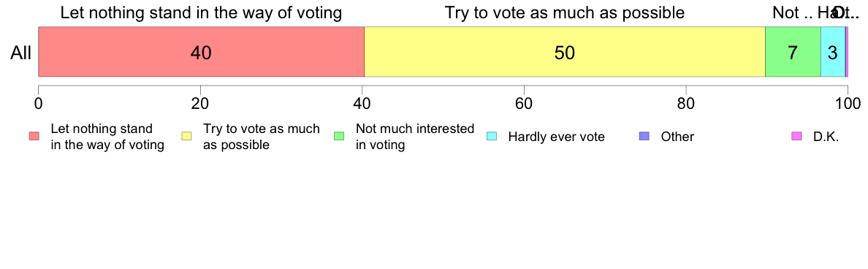
Task: Select the cyan bar segment labeled 3
Action: pyautogui.click(x=833, y=51)
